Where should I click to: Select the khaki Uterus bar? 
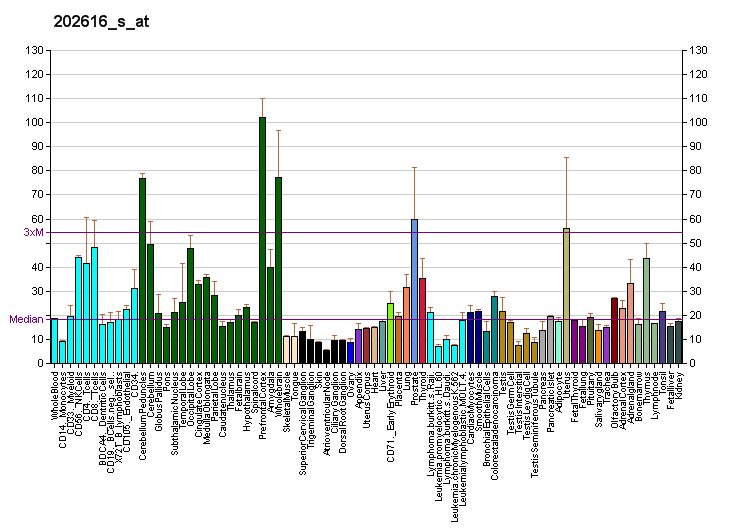(566, 296)
